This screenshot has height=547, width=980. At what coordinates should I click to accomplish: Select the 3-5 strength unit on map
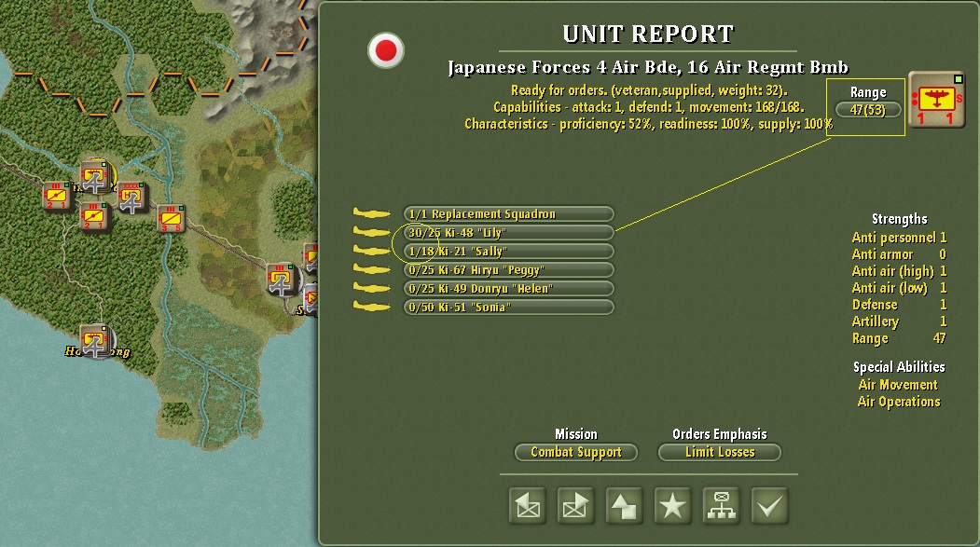pos(170,219)
